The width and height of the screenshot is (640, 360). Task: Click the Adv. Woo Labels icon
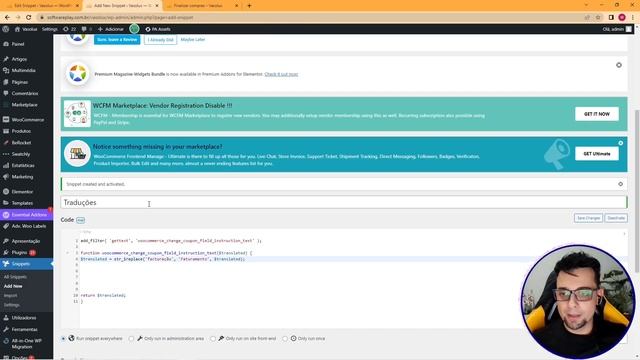tap(6, 226)
